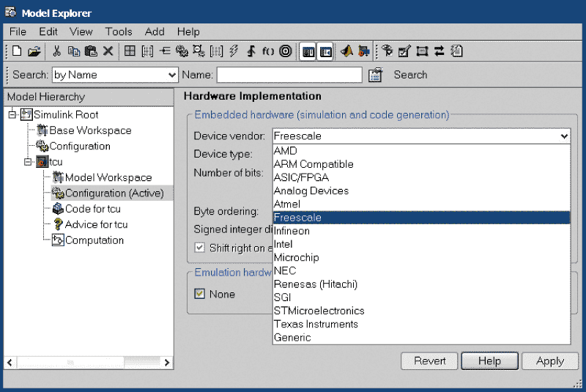
Task: Click the Model Explorer title bar icon
Action: coord(10,12)
